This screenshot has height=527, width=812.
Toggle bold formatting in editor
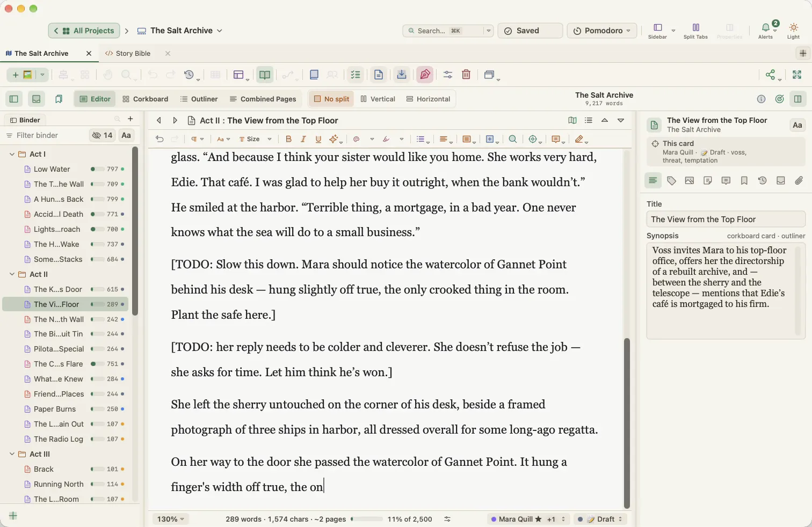[x=288, y=139]
